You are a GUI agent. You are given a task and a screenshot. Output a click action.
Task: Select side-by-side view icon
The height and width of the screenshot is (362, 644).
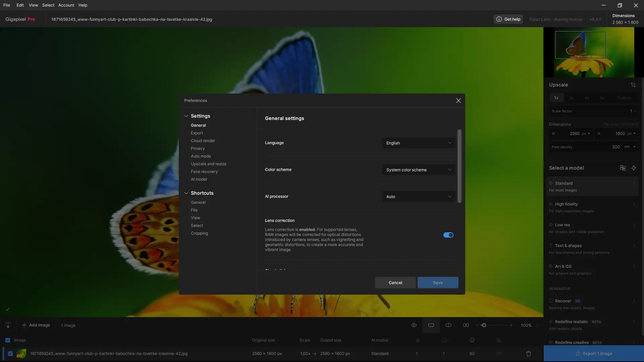(x=466, y=325)
